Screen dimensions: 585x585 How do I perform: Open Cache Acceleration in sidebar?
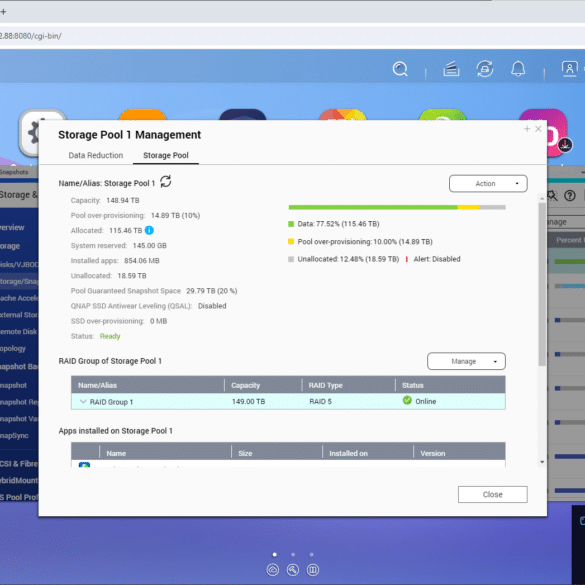19,298
